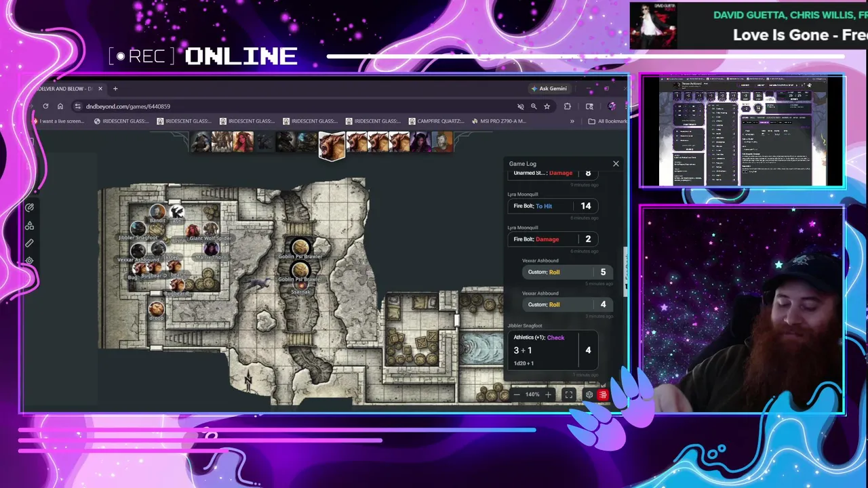The width and height of the screenshot is (868, 488).
Task: Bookmark this page with star icon
Action: pyautogui.click(x=547, y=106)
